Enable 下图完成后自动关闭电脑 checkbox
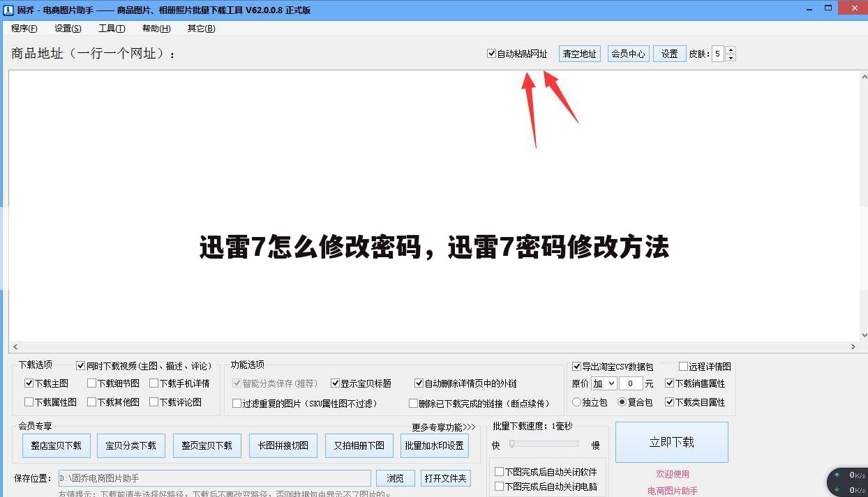Screen dimensions: 868x497 [x=499, y=487]
